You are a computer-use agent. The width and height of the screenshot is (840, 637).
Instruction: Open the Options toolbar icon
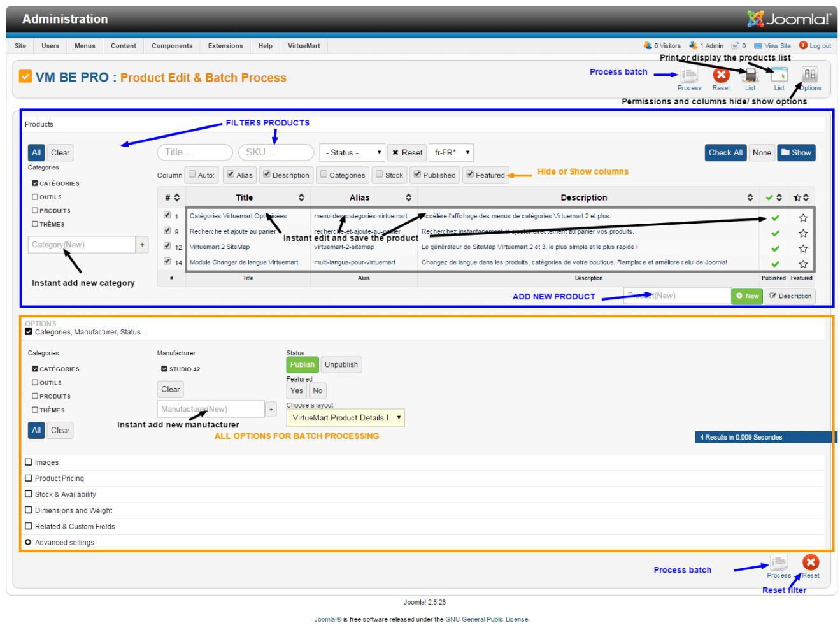(809, 75)
